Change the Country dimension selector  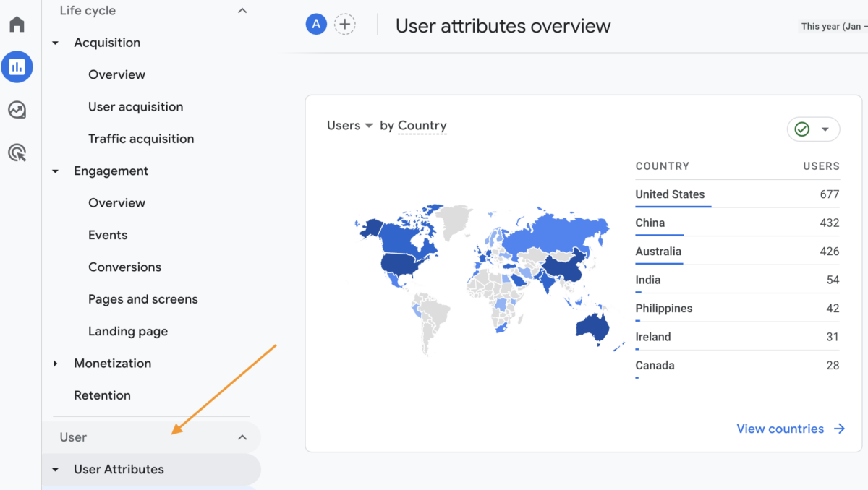pos(422,126)
